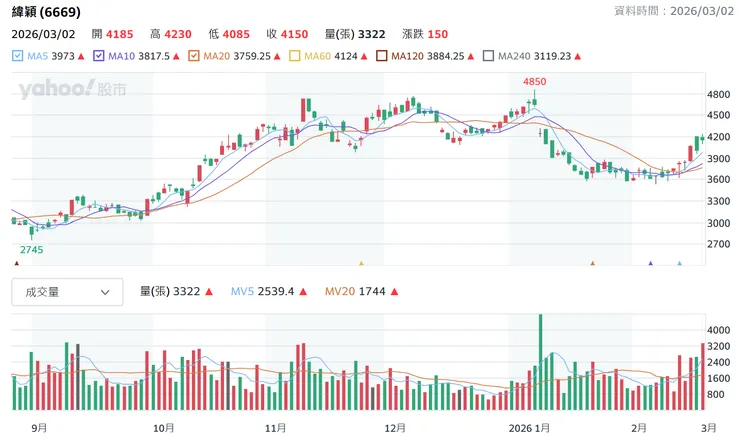Viewport: 740px width, 443px height.
Task: Open the 成交量 indicator dropdown
Action: click(67, 292)
